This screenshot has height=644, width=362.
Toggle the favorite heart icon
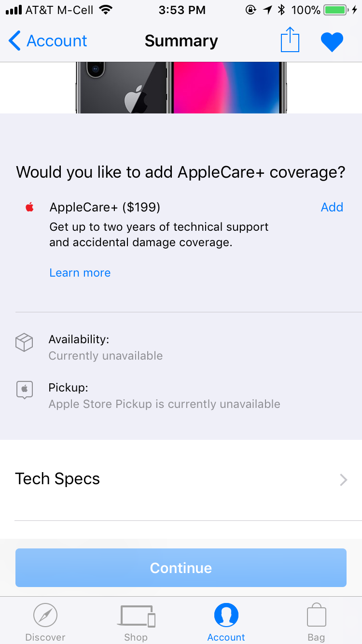pyautogui.click(x=332, y=42)
